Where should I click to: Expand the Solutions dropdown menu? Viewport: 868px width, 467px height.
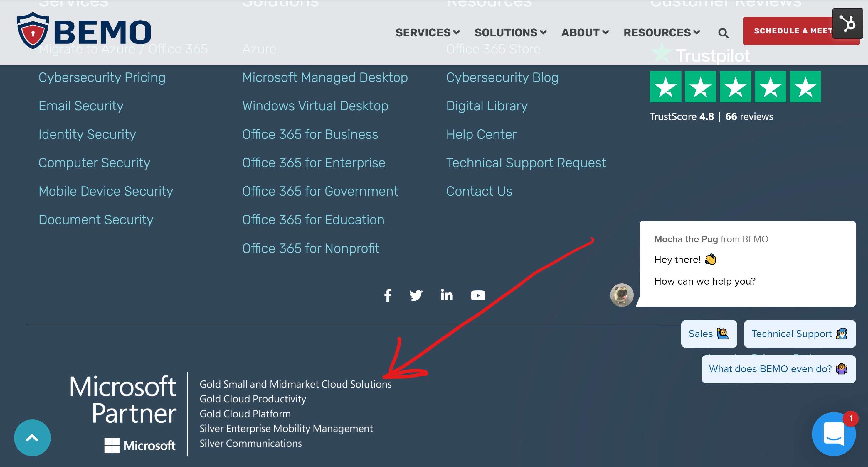point(510,33)
